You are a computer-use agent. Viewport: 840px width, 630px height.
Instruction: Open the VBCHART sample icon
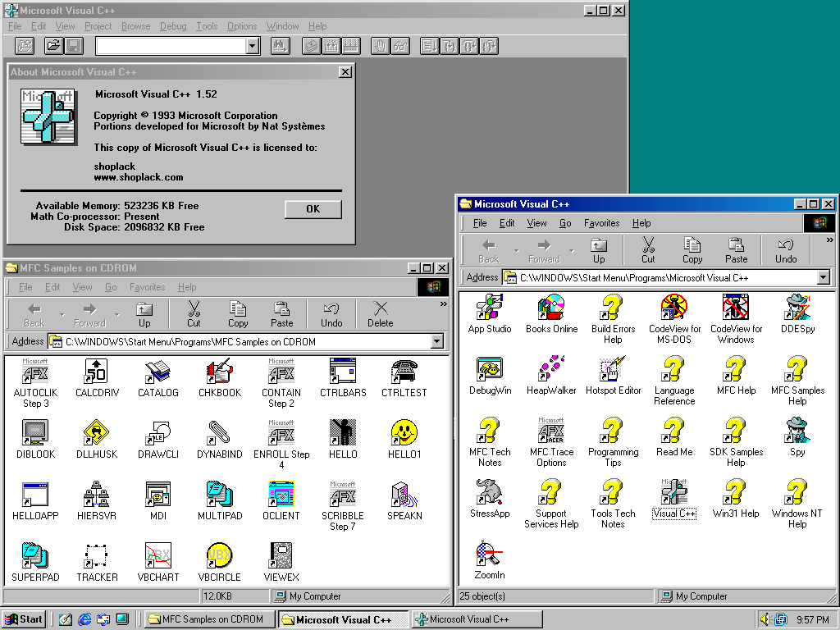(158, 555)
